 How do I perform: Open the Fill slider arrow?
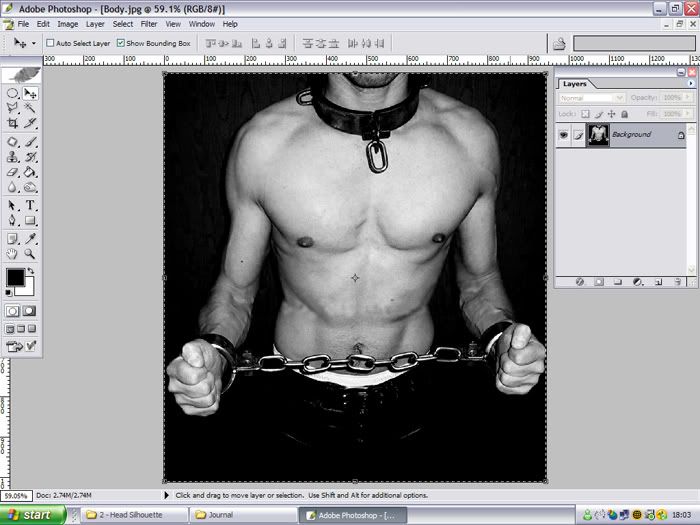pyautogui.click(x=688, y=114)
